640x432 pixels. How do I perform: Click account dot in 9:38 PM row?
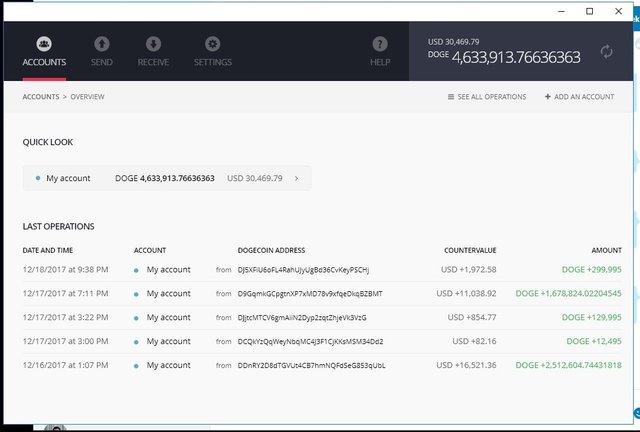(x=136, y=270)
